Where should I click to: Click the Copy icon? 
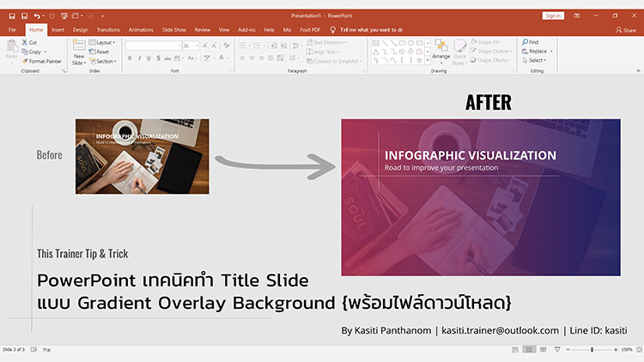(x=25, y=51)
